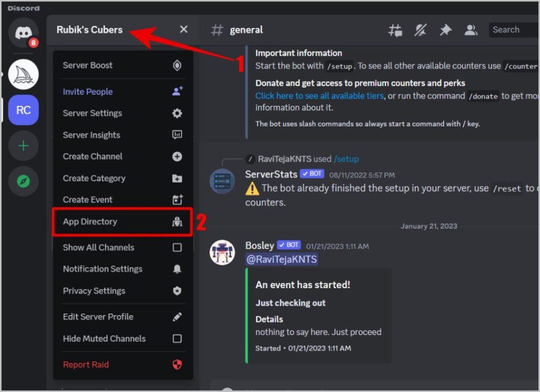Image resolution: width=540 pixels, height=392 pixels.
Task: Select Create Category menu item
Action: tap(123, 178)
